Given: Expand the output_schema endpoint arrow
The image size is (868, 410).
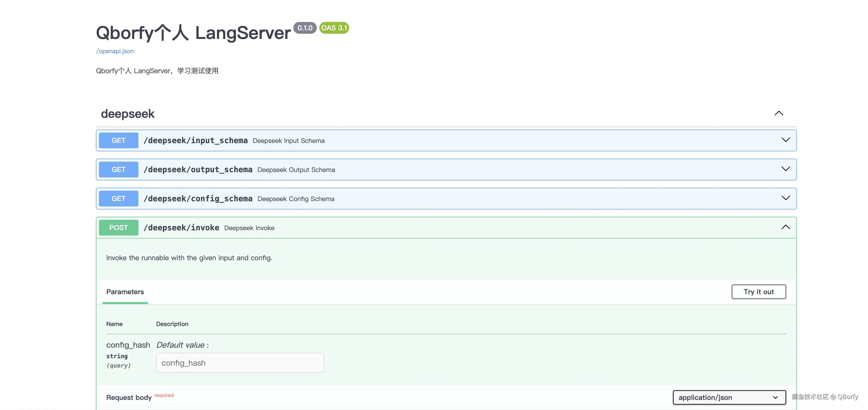Looking at the screenshot, I should click(x=785, y=169).
